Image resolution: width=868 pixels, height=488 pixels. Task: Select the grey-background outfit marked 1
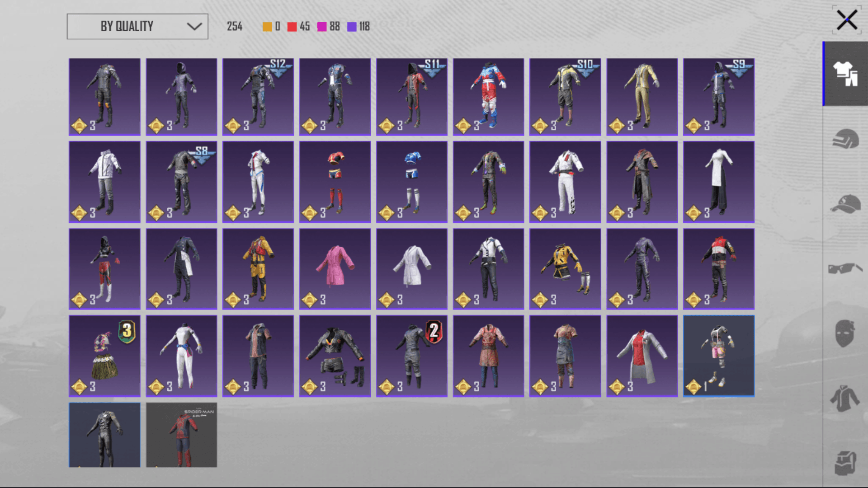pyautogui.click(x=719, y=356)
